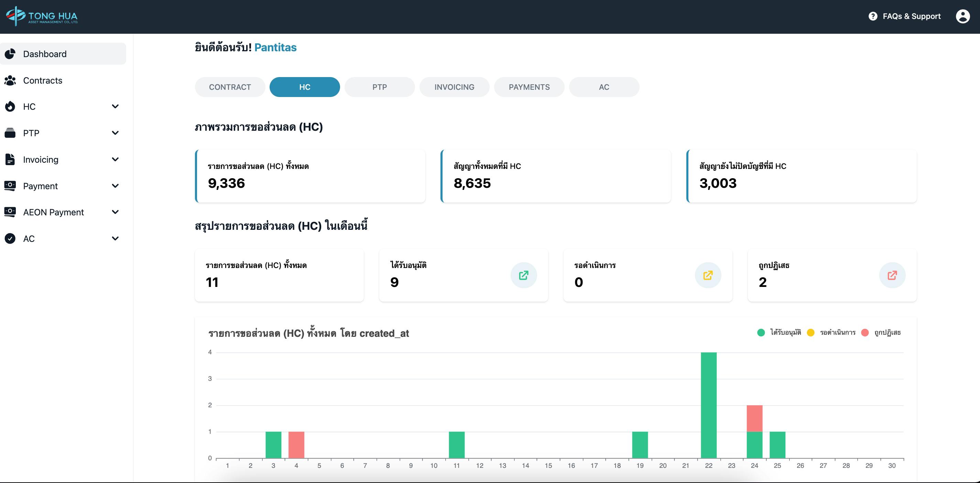
Task: Open Contracts in the sidebar
Action: pos(63,80)
